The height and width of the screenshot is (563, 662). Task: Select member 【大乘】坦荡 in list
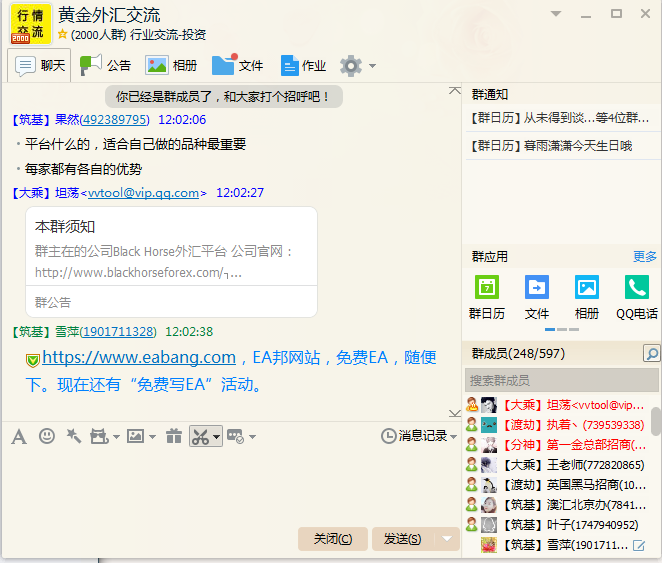(x=557, y=405)
